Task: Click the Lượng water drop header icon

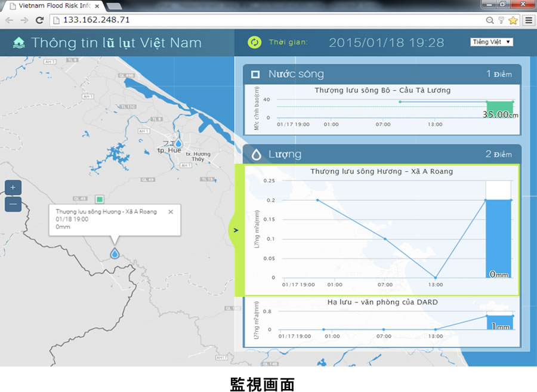Action: coord(256,155)
